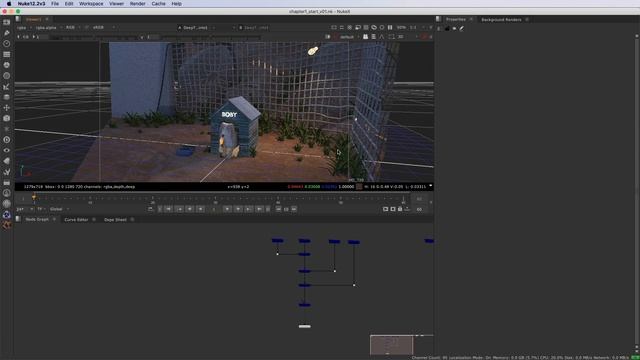Open the Workspace menu
Image resolution: width=640 pixels, height=360 pixels.
(x=91, y=4)
